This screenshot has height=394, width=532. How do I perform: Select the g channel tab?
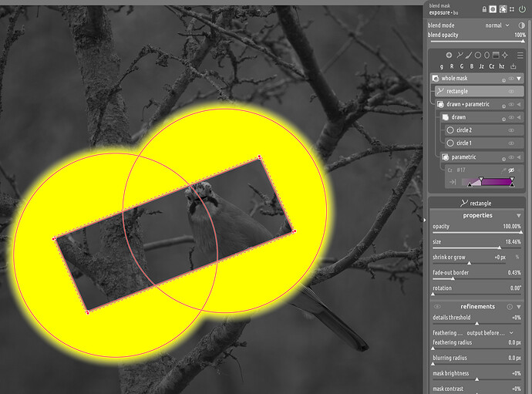click(x=442, y=66)
